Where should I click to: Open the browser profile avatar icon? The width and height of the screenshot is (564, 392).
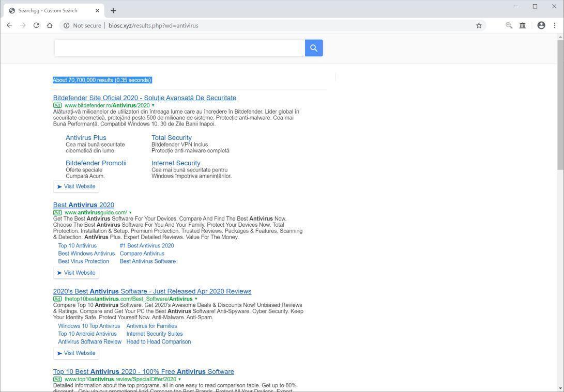pyautogui.click(x=541, y=25)
